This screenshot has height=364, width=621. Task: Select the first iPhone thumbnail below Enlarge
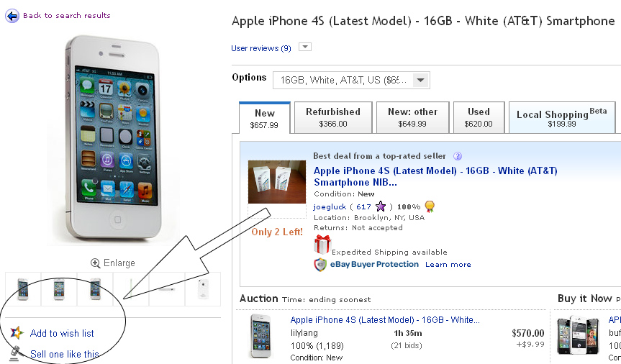pyautogui.click(x=23, y=289)
